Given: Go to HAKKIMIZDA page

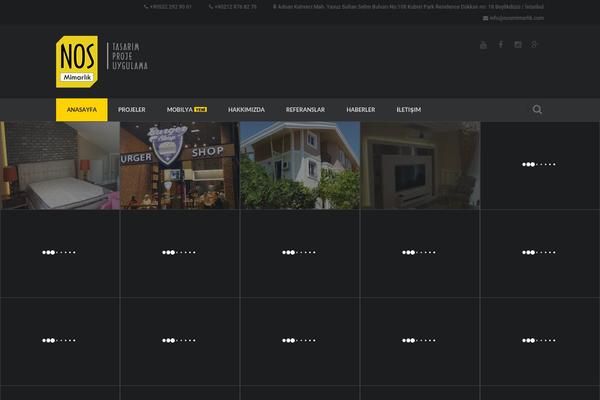Looking at the screenshot, I should [x=246, y=110].
